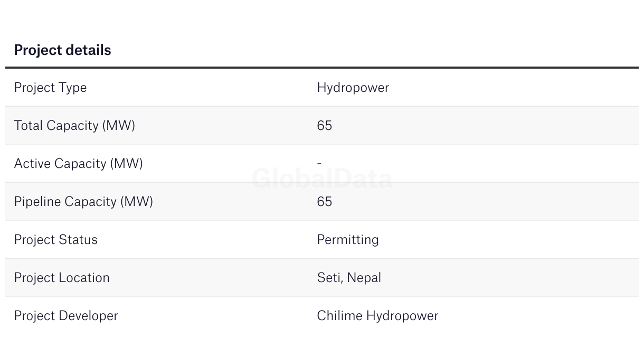This screenshot has width=644, height=356.
Task: Select the Project Developer label
Action: 66,316
